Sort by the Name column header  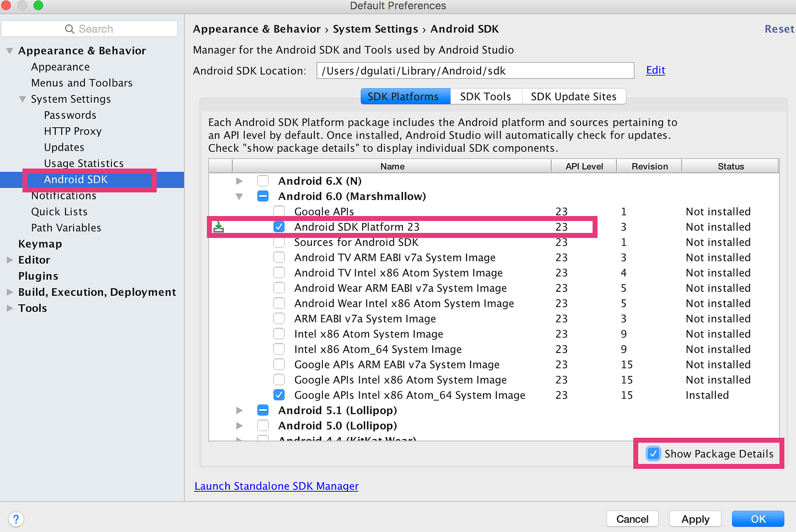pyautogui.click(x=392, y=167)
